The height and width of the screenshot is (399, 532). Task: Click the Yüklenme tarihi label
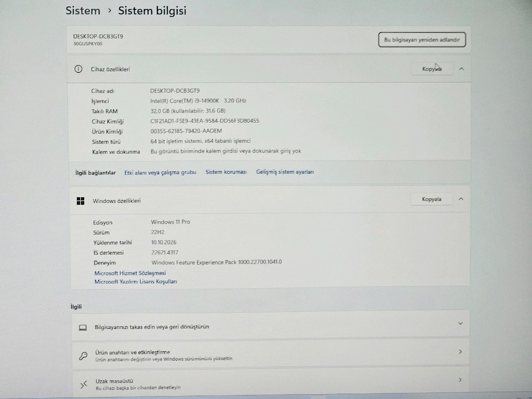click(113, 243)
